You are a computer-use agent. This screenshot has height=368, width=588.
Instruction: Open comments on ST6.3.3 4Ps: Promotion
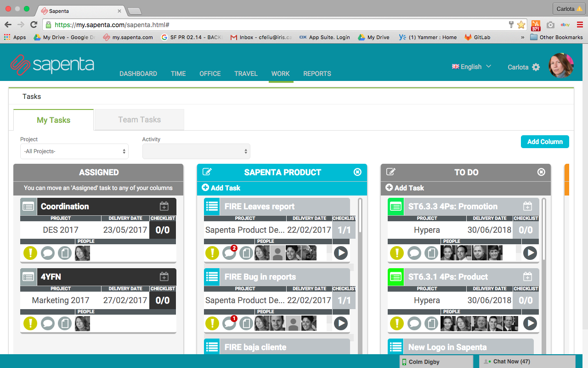414,253
